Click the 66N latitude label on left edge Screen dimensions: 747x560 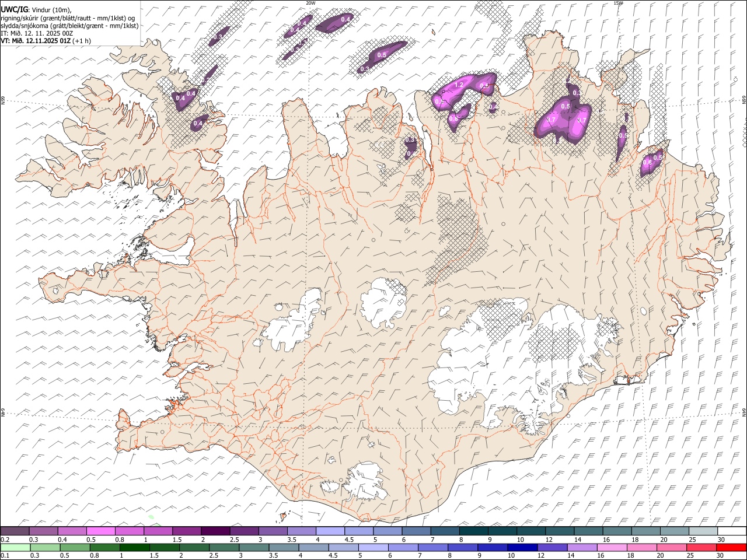click(3, 100)
